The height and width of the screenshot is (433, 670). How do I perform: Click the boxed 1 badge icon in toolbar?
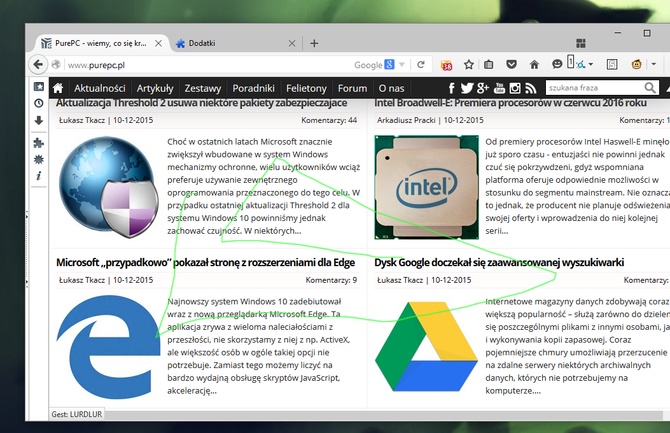[x=570, y=62]
